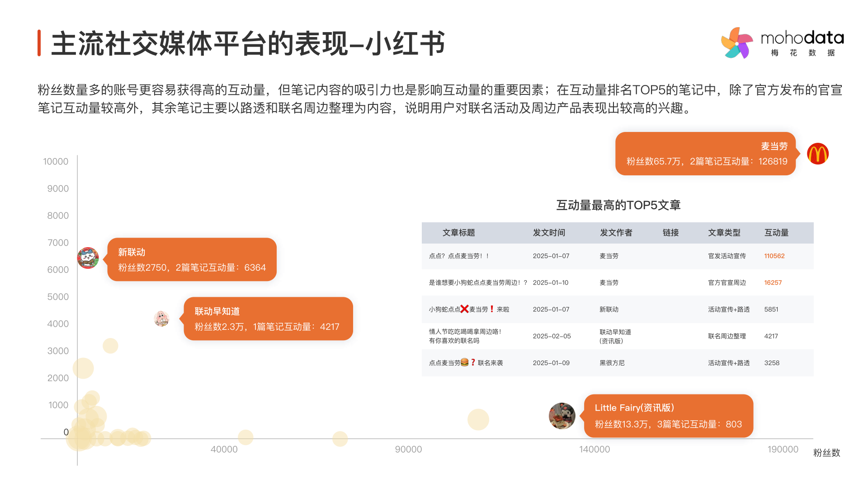Click the article type 联名周边整理

(x=727, y=336)
